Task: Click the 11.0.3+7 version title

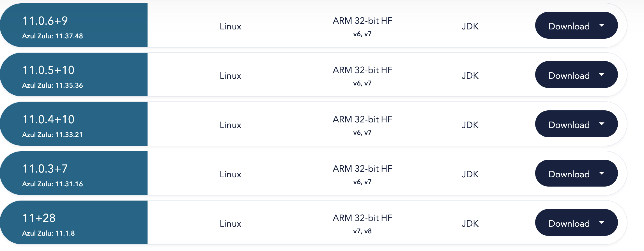Action: (x=45, y=169)
